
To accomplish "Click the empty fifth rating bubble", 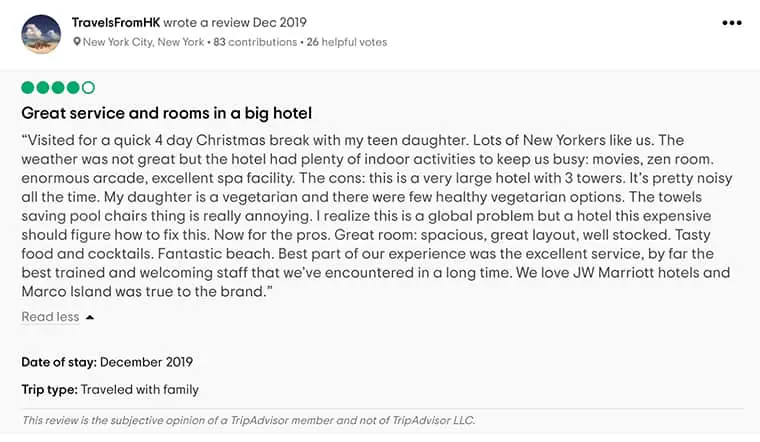I will (x=88, y=88).
